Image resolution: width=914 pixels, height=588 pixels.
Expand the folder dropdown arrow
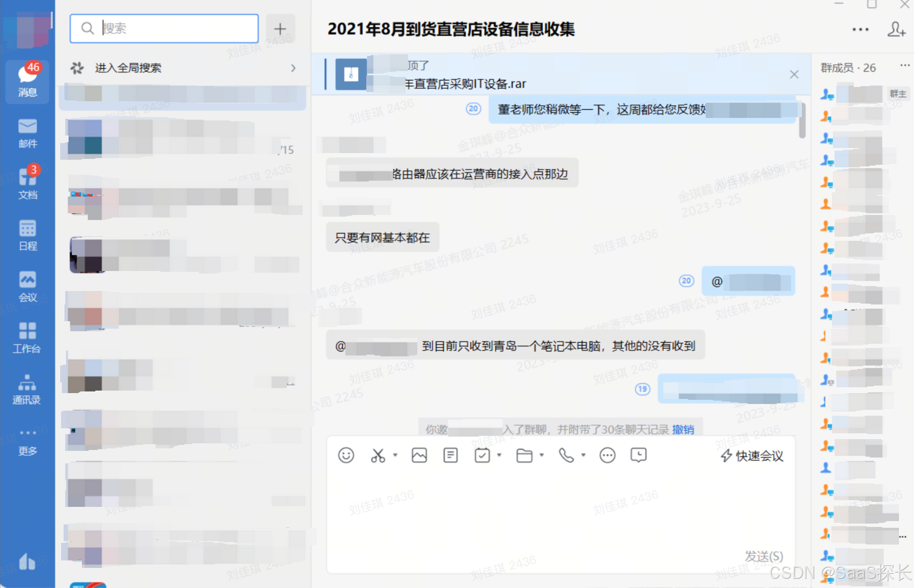[541, 455]
